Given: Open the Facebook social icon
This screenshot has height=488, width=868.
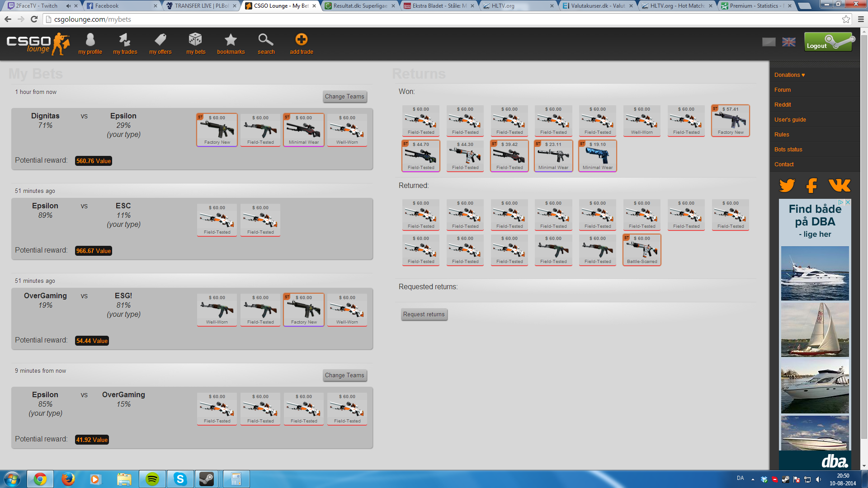Looking at the screenshot, I should [812, 185].
